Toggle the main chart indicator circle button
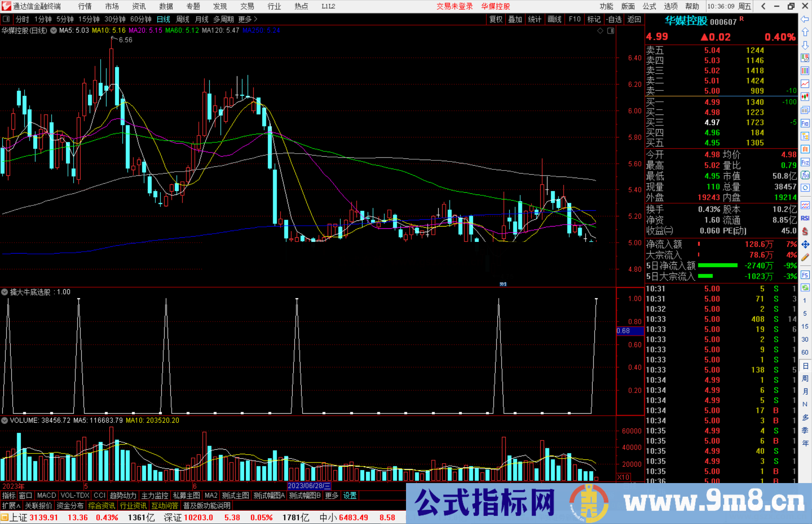812x524 pixels. [54, 30]
